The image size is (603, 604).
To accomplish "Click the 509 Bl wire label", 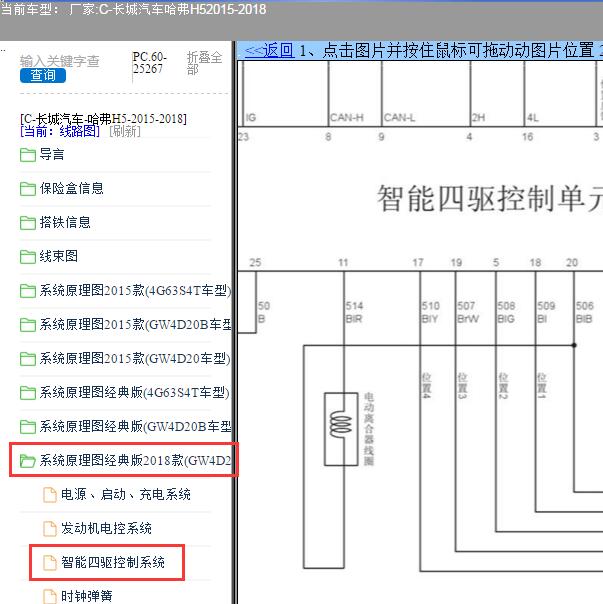I will [546, 312].
